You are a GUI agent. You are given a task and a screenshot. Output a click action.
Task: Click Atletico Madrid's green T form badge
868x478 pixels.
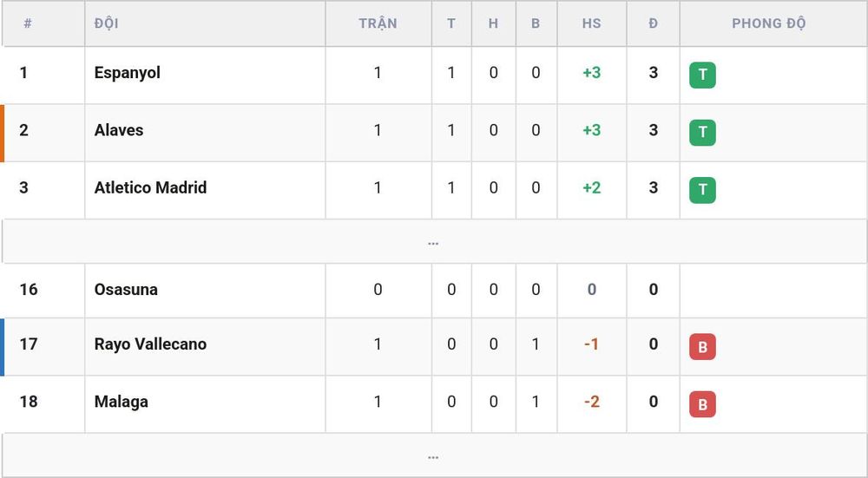point(702,190)
